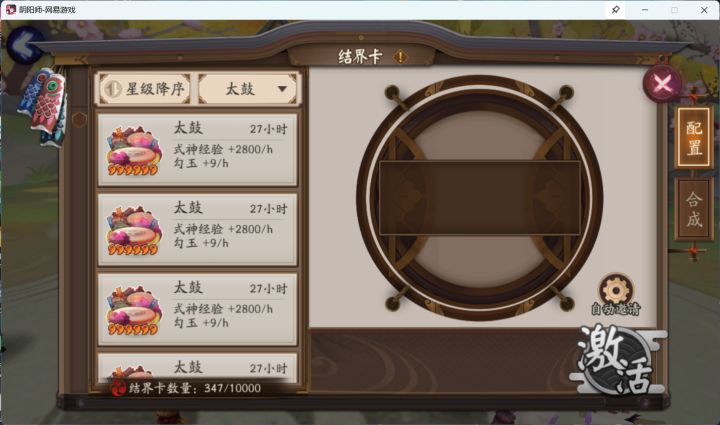Pin the window using the pushpin icon
This screenshot has height=425, width=720.
(616, 10)
